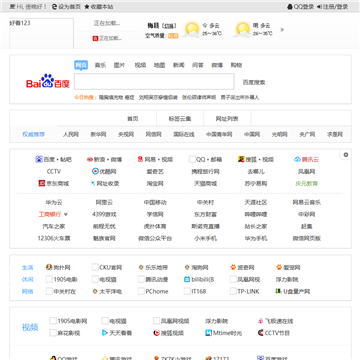The image size is (360, 360).
Task: Open the 标签云集 navigation tab
Action: coord(180,119)
